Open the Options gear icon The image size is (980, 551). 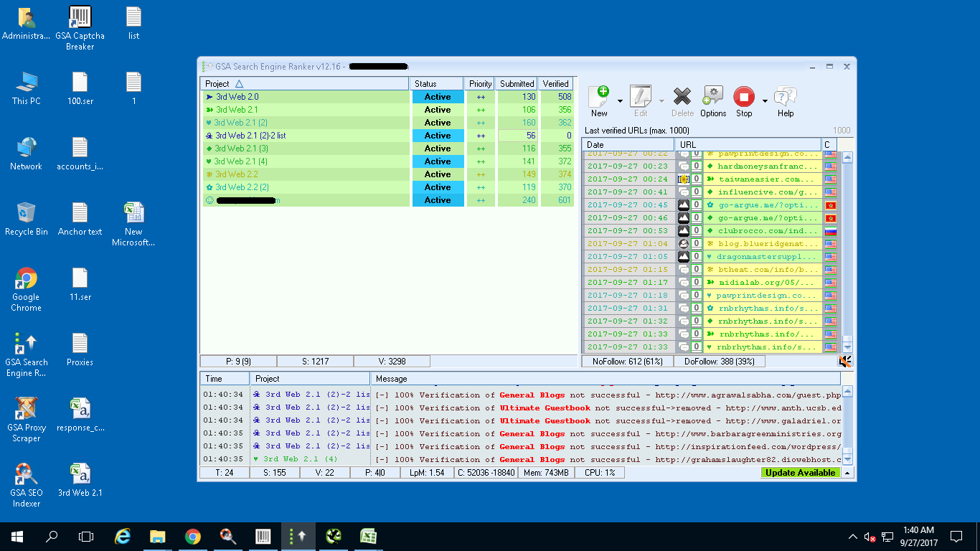click(712, 96)
